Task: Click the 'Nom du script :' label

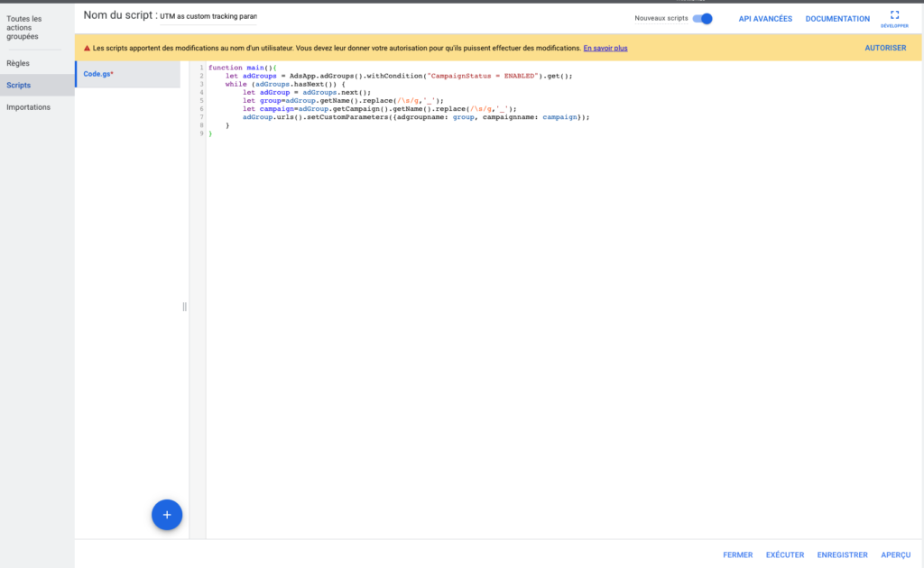Action: pyautogui.click(x=120, y=15)
